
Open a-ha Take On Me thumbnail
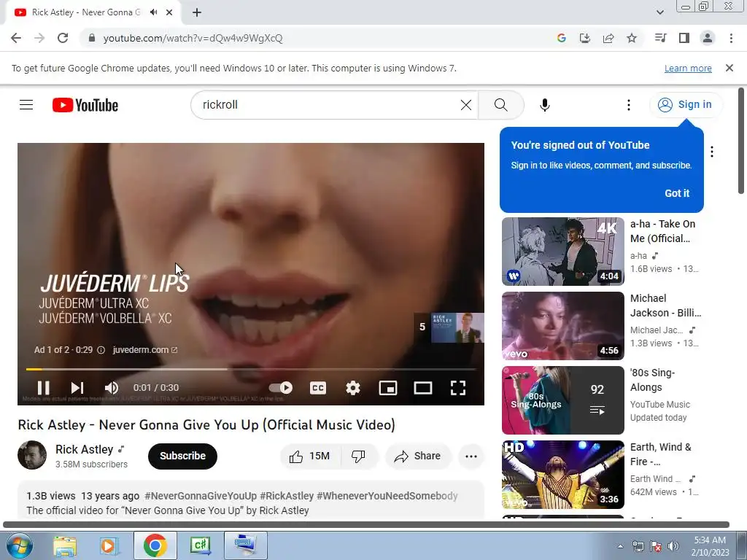[x=562, y=252]
